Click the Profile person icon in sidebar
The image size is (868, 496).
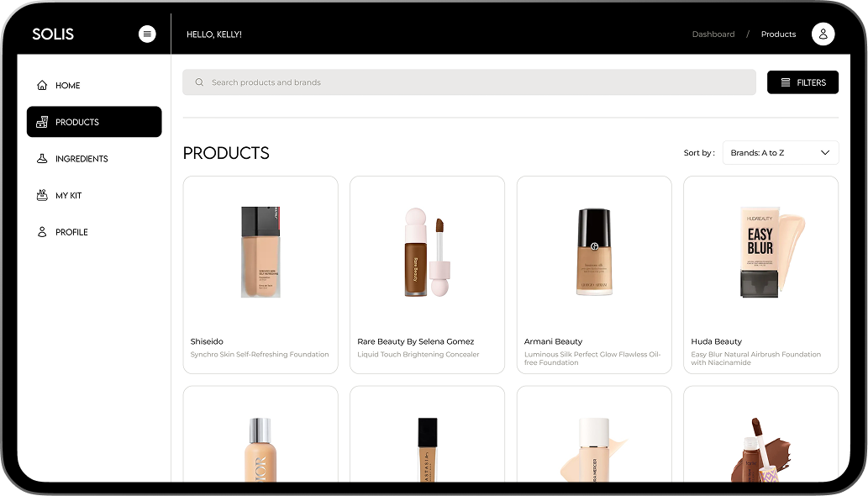[42, 232]
